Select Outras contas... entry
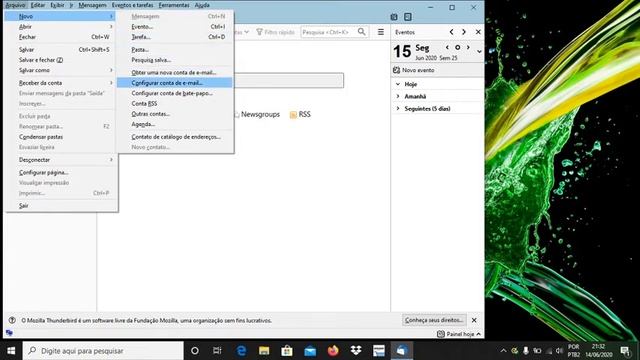The image size is (640, 360). 175,114
